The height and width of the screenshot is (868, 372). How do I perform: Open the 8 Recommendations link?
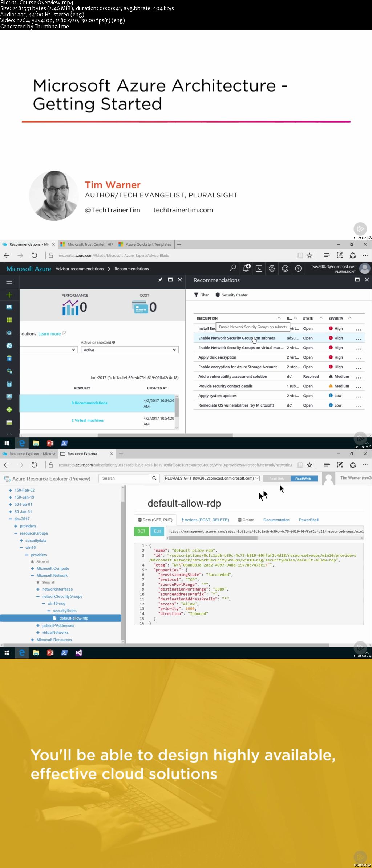89,403
